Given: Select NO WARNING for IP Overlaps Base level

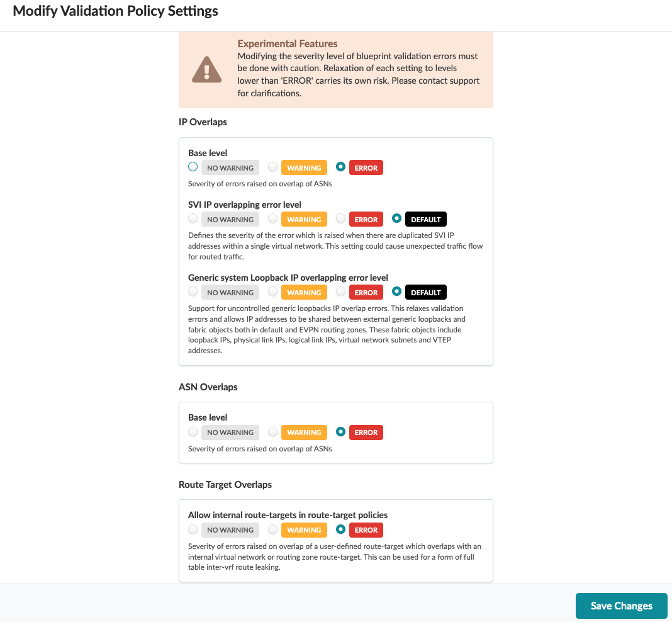Looking at the screenshot, I should pos(193,167).
